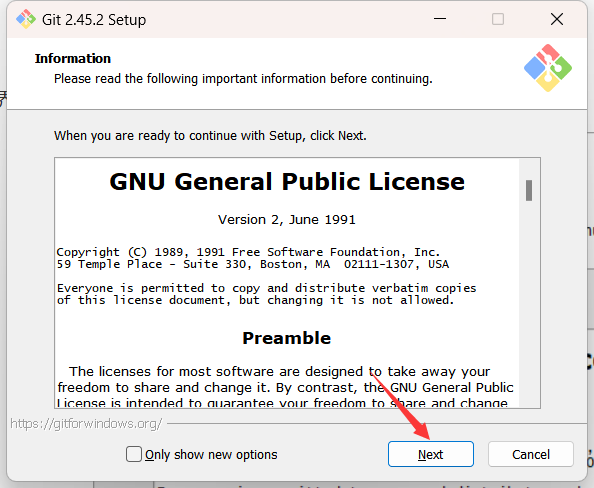Continue setup with the Next button
The width and height of the screenshot is (594, 488).
pos(431,454)
